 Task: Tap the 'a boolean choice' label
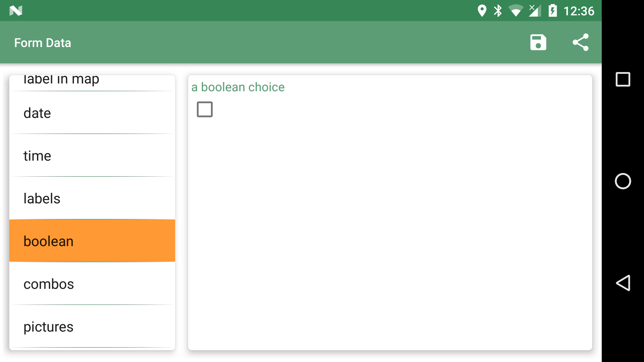tap(238, 87)
